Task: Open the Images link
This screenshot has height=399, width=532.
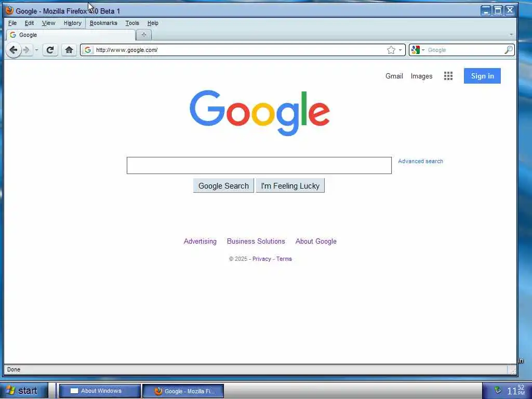Action: pyautogui.click(x=421, y=76)
